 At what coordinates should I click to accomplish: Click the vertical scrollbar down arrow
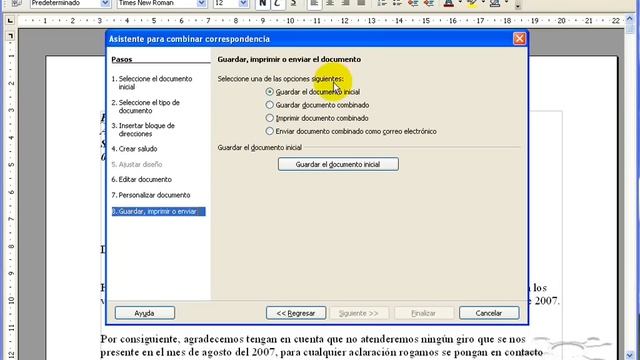pos(630,356)
